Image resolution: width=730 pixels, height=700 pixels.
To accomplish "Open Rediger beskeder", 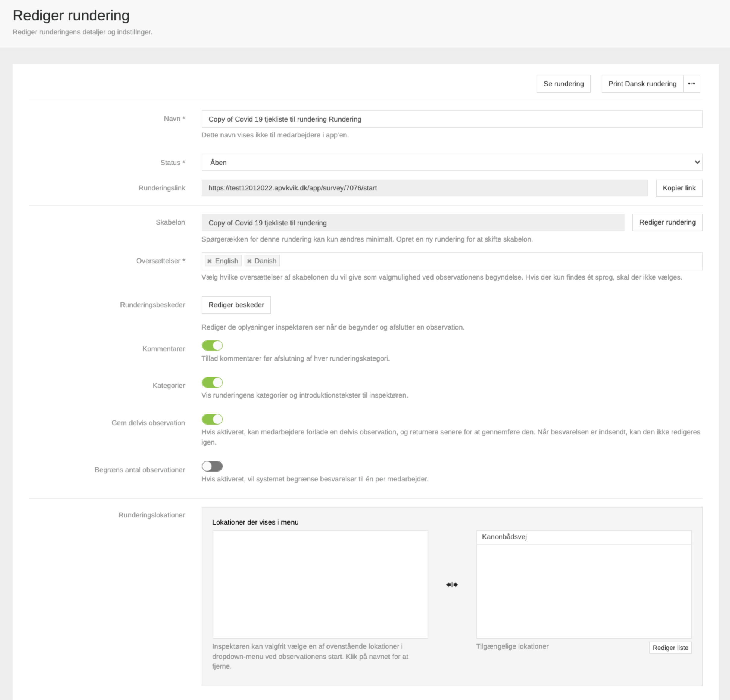I will coord(236,305).
